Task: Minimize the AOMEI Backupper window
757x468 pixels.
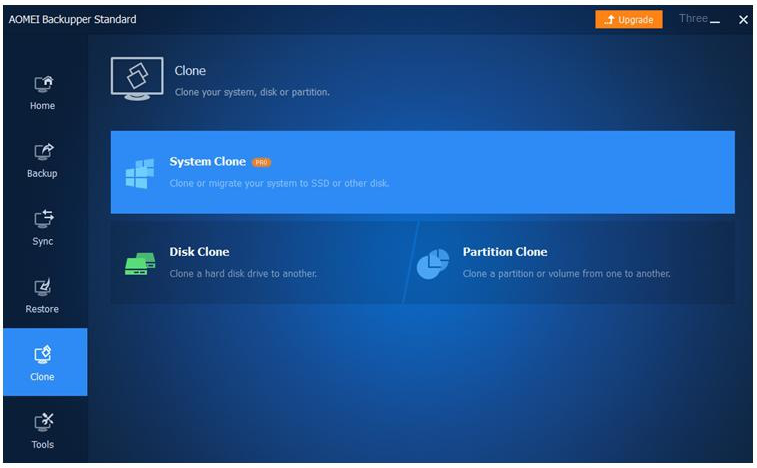Action: pos(715,20)
